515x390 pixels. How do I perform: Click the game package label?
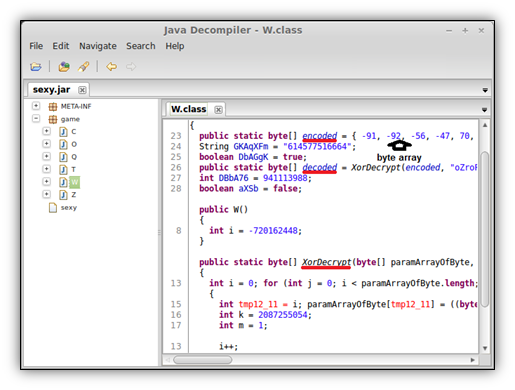(x=70, y=119)
